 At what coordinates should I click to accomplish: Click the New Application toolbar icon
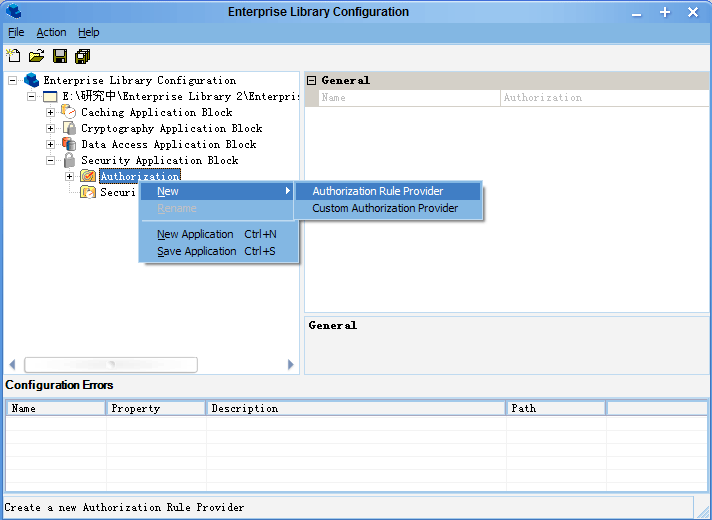click(x=13, y=56)
